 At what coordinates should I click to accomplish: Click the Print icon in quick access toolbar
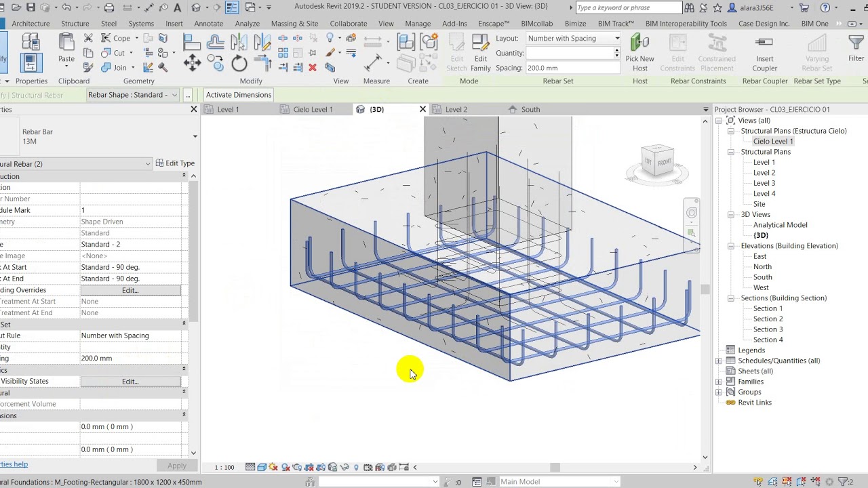109,7
